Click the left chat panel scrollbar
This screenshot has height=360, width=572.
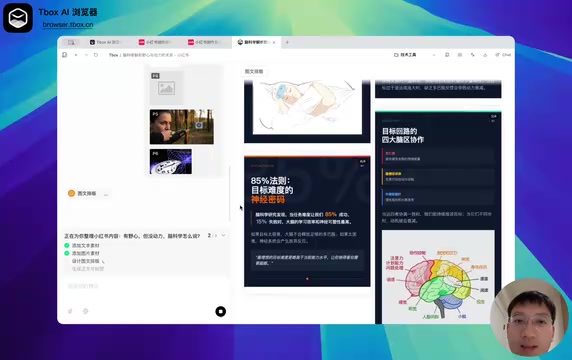230,193
